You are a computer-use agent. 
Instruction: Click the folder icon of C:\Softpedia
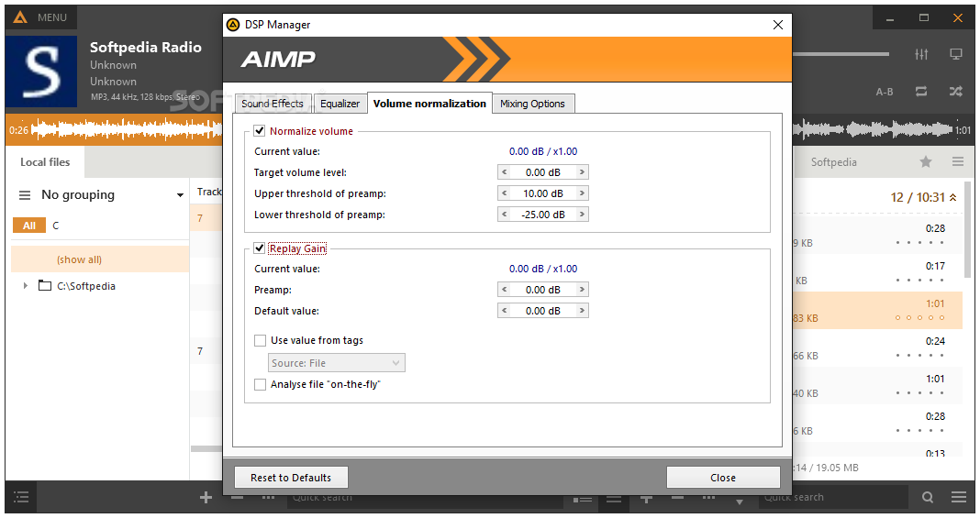click(x=44, y=286)
